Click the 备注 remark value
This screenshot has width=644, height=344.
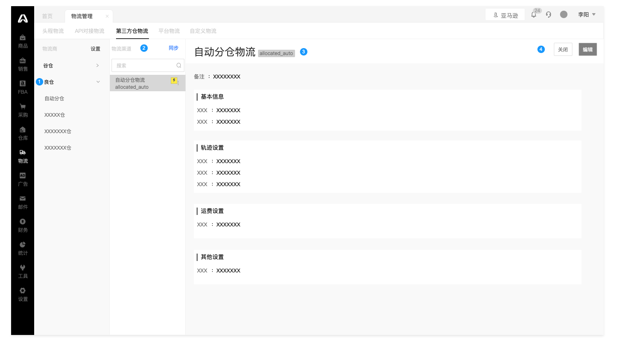click(227, 76)
